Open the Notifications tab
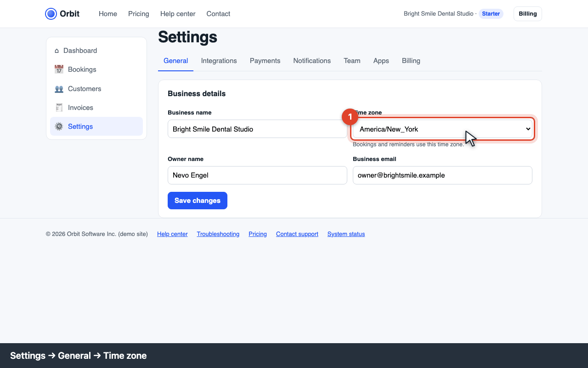The height and width of the screenshot is (368, 588). [312, 61]
